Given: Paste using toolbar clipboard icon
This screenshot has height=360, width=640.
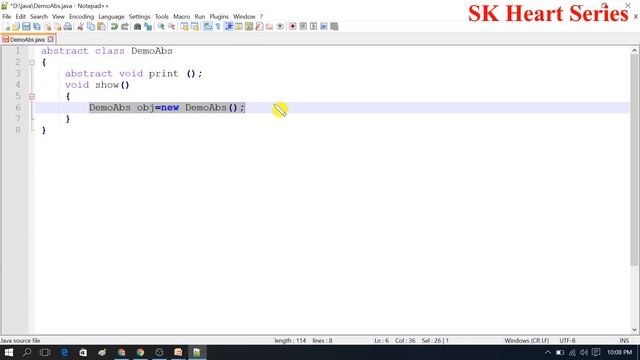Looking at the screenshot, I should [101, 27].
